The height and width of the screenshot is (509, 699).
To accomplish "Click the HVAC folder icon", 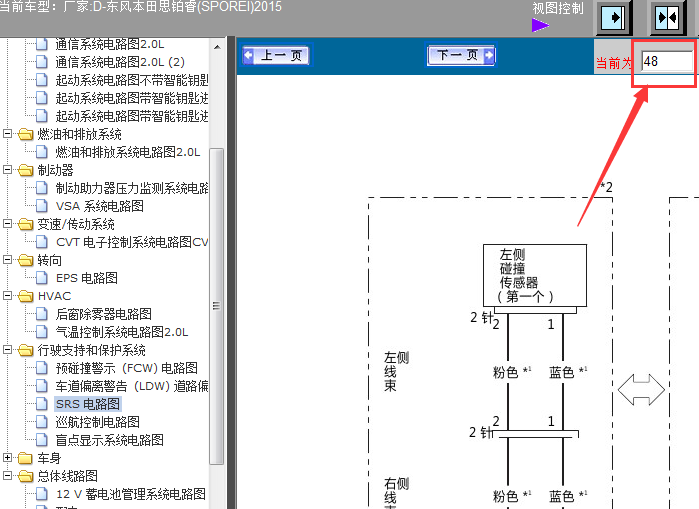I will click(x=26, y=296).
